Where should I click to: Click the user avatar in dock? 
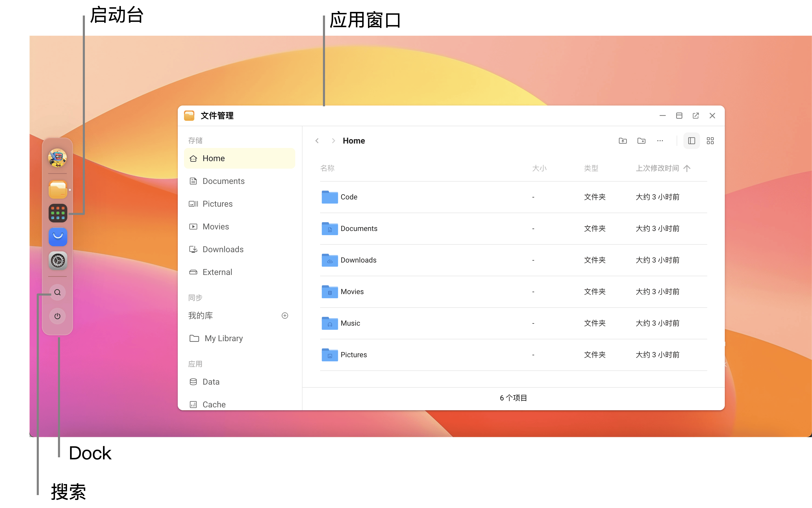click(x=57, y=158)
